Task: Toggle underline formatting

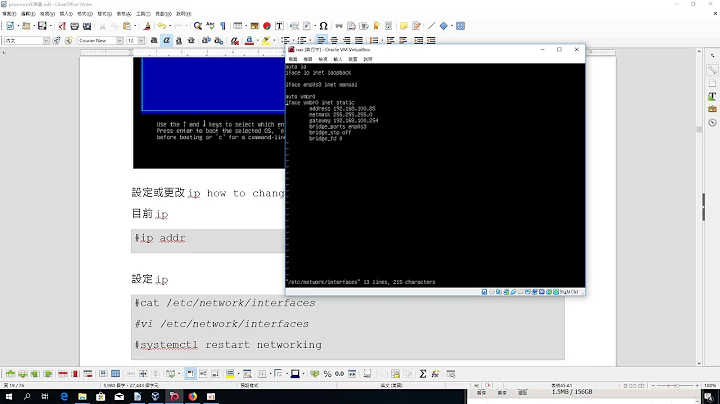Action: [179, 40]
